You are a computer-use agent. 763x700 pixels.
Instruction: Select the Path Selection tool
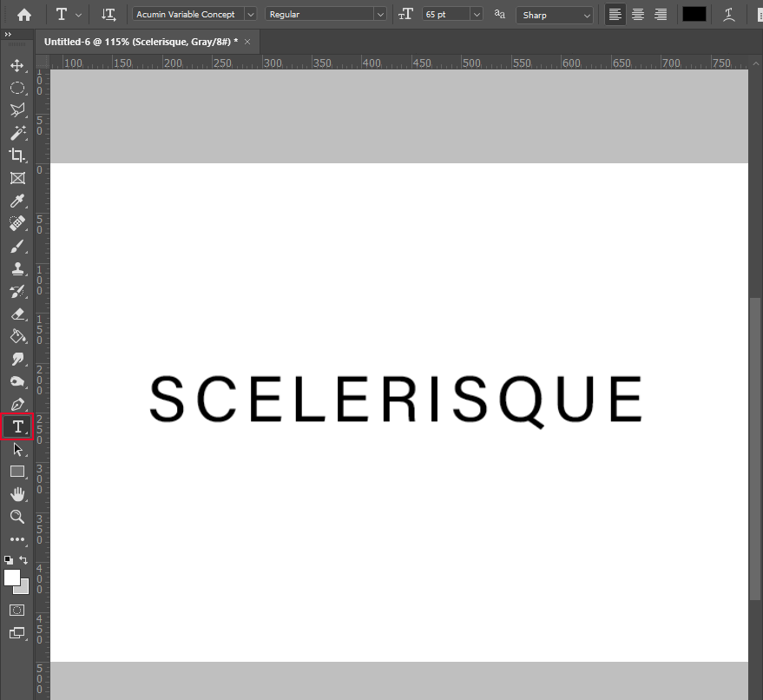tap(17, 449)
